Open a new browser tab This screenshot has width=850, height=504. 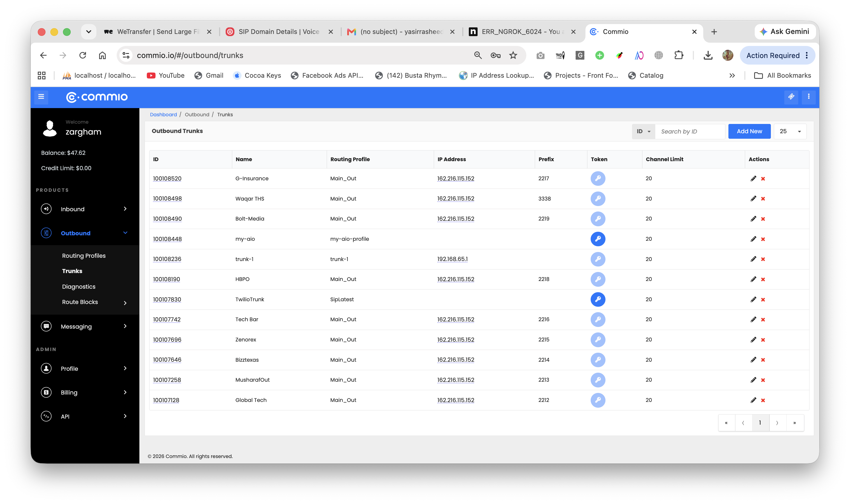click(714, 31)
